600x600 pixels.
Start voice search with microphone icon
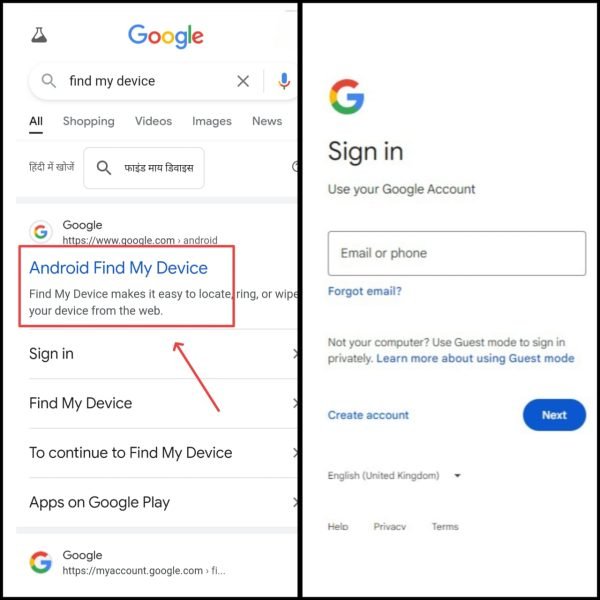[284, 81]
